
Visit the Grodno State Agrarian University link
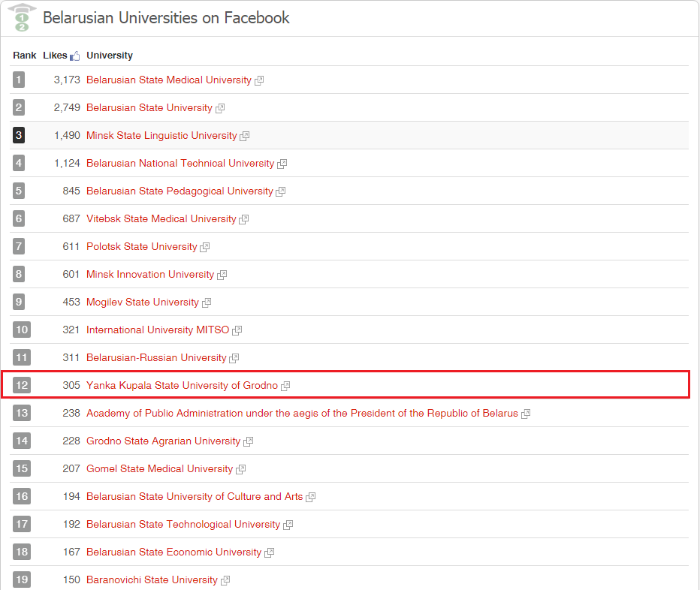point(164,441)
